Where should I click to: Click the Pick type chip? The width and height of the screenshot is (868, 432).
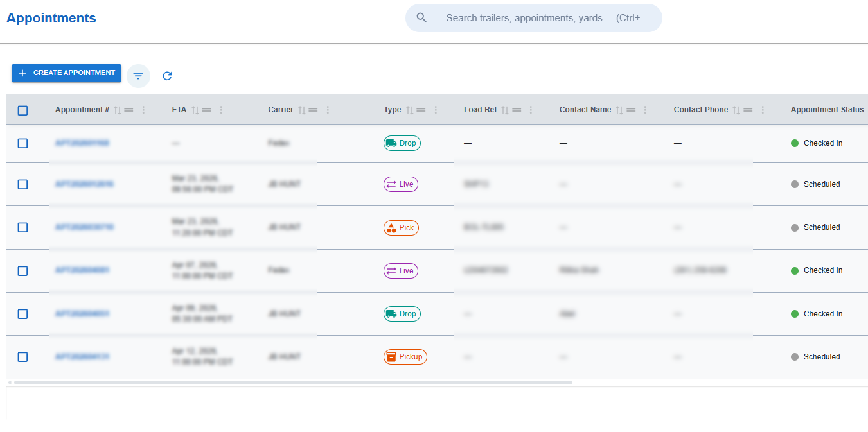pos(401,228)
